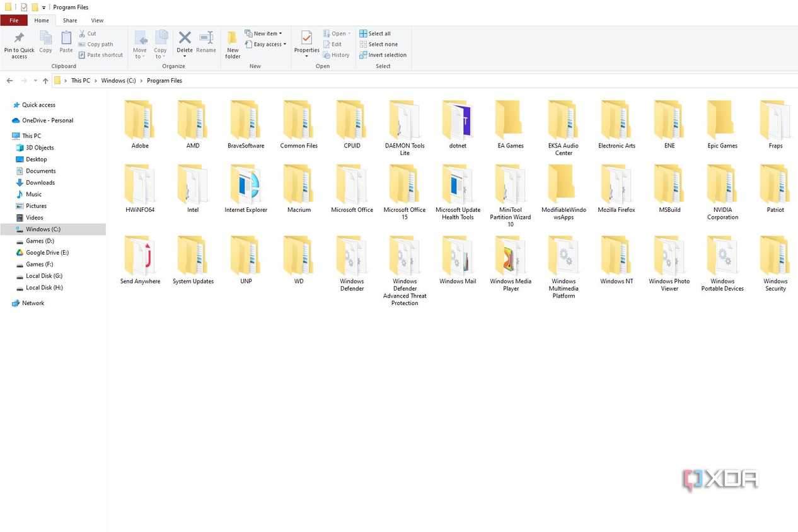The width and height of the screenshot is (798, 532).
Task: Select Local Disk (H:) in sidebar
Action: coord(44,287)
